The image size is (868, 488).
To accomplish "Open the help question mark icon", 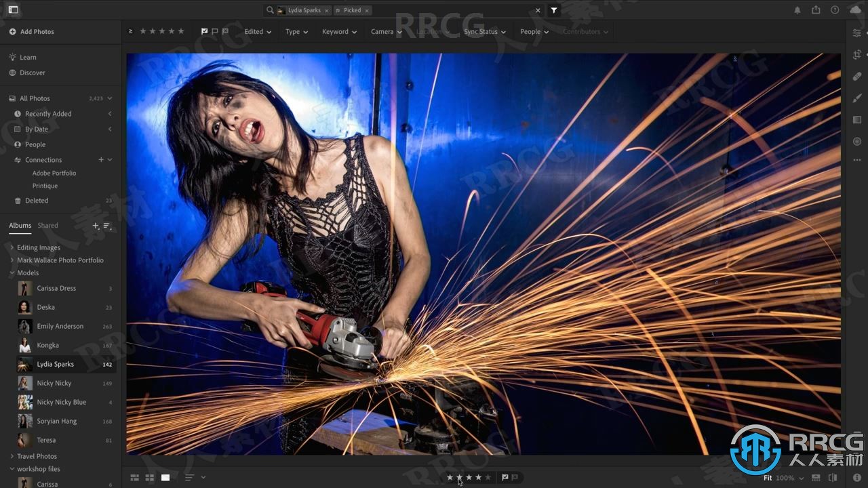I will coord(835,10).
